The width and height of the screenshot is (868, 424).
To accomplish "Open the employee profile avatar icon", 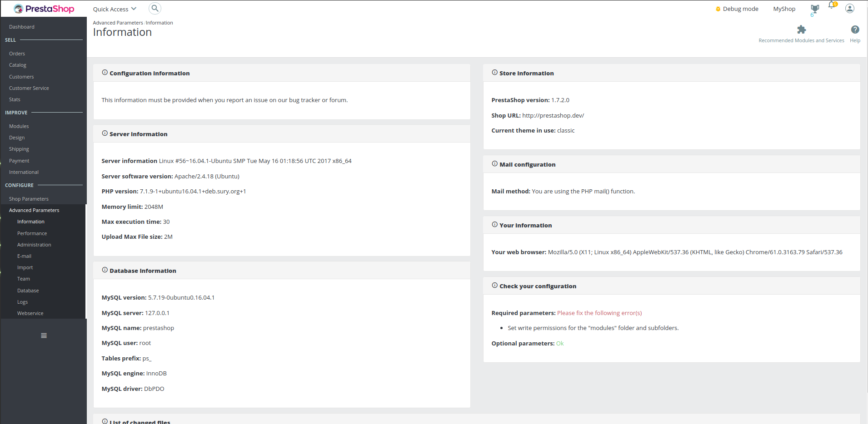I will tap(850, 9).
